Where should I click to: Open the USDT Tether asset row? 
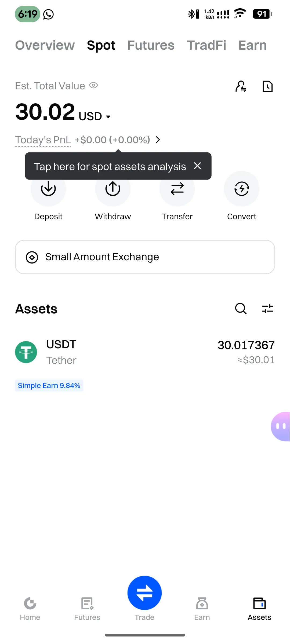point(145,352)
